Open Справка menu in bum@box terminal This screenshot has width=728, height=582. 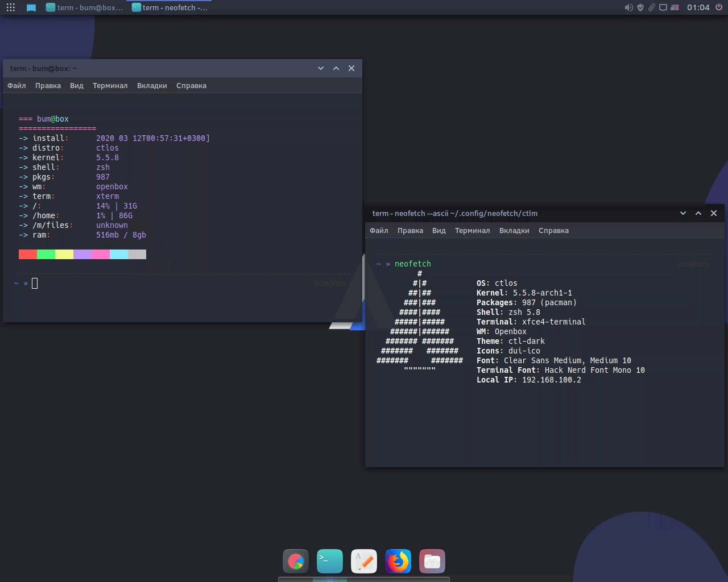tap(191, 85)
